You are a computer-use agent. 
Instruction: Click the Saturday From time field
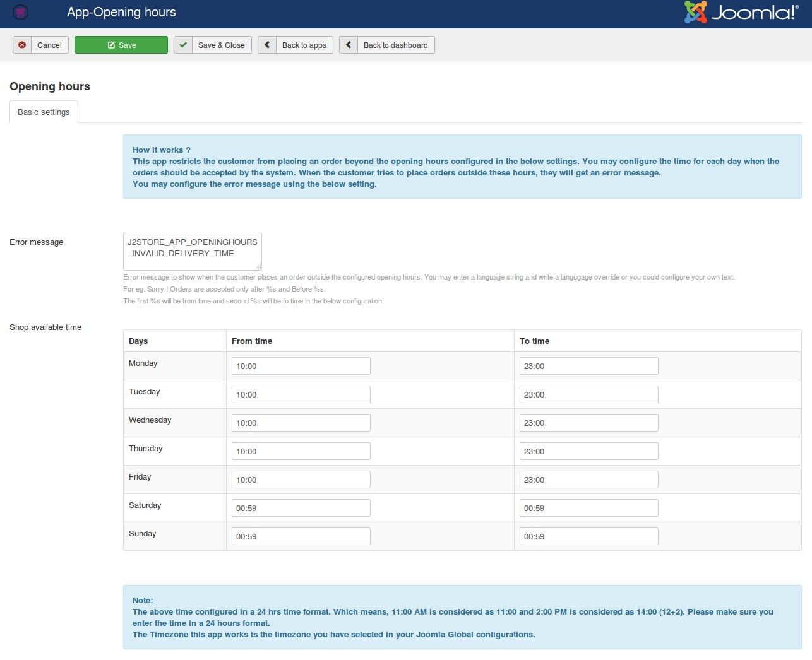click(301, 508)
